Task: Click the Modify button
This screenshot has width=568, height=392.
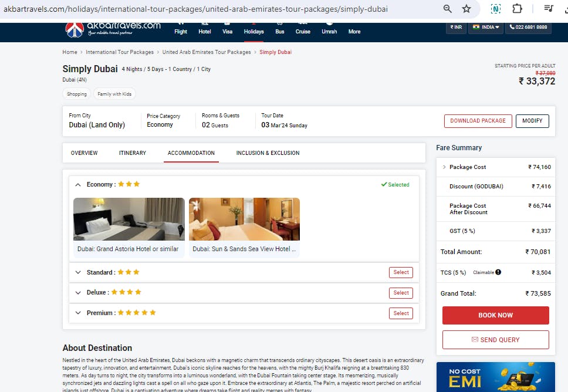Action: (533, 121)
